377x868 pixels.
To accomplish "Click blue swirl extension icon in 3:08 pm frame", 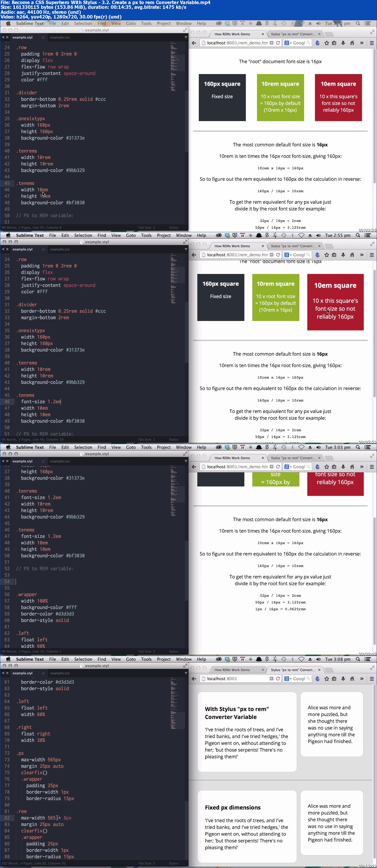I will coord(317,679).
